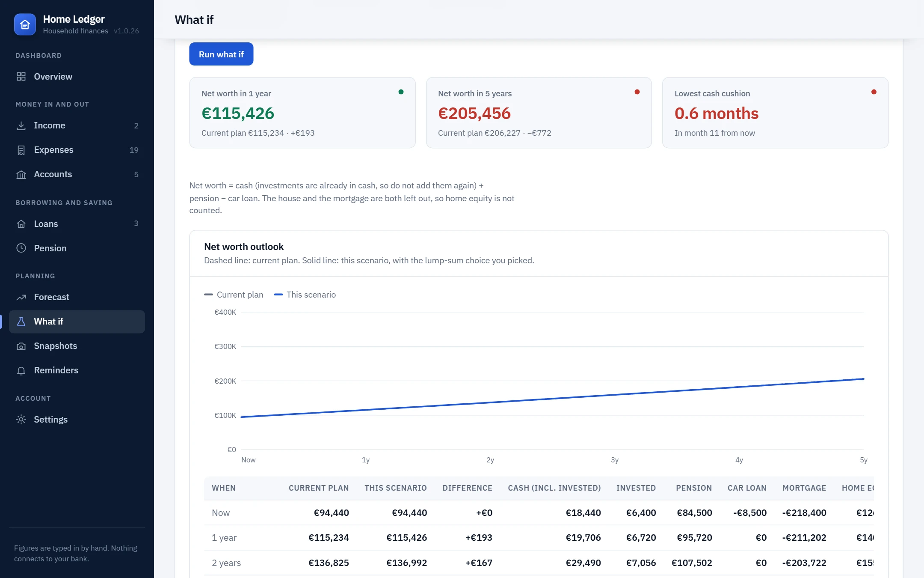Click the Accounts bank building icon
Screen dimensions: 924x578
coord(21,174)
